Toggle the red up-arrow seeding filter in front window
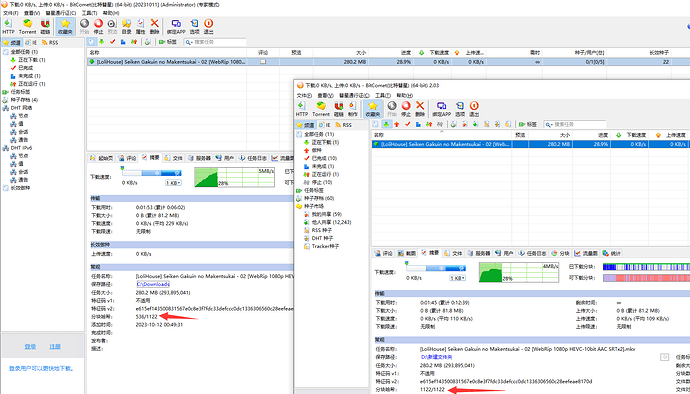Viewport: 690px width, 394px height. click(396, 125)
